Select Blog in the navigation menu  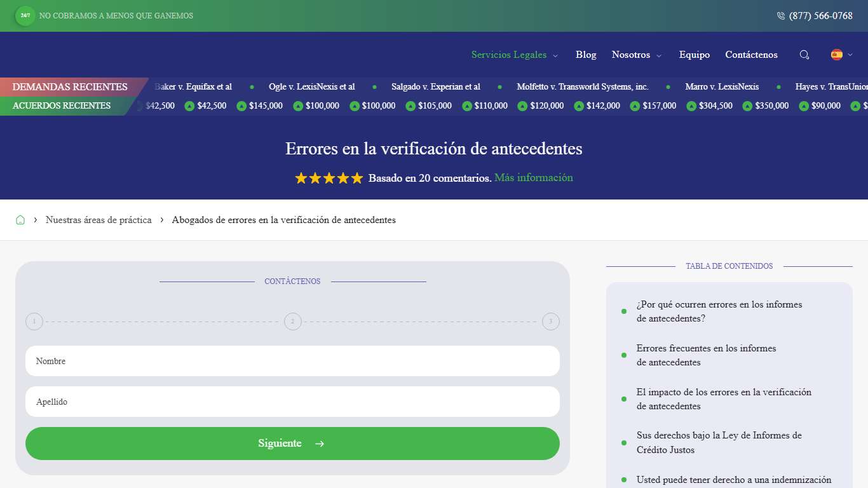click(x=585, y=55)
